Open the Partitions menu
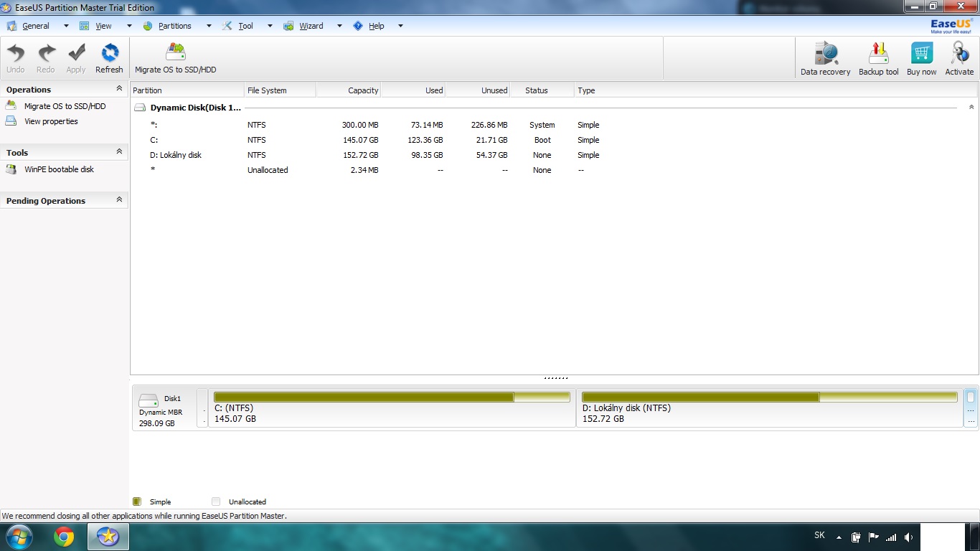Image resolution: width=980 pixels, height=551 pixels. 175,26
